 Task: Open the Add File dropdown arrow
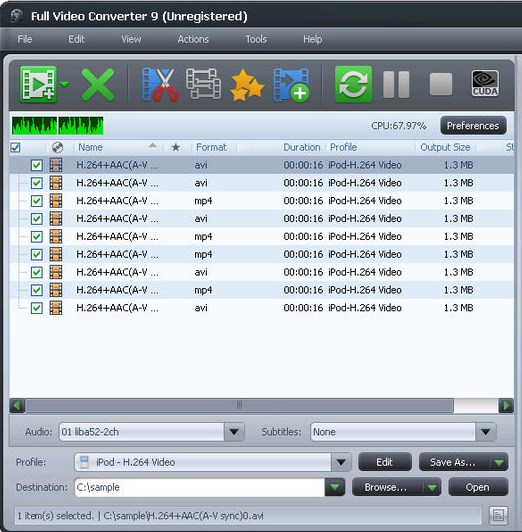pos(64,84)
